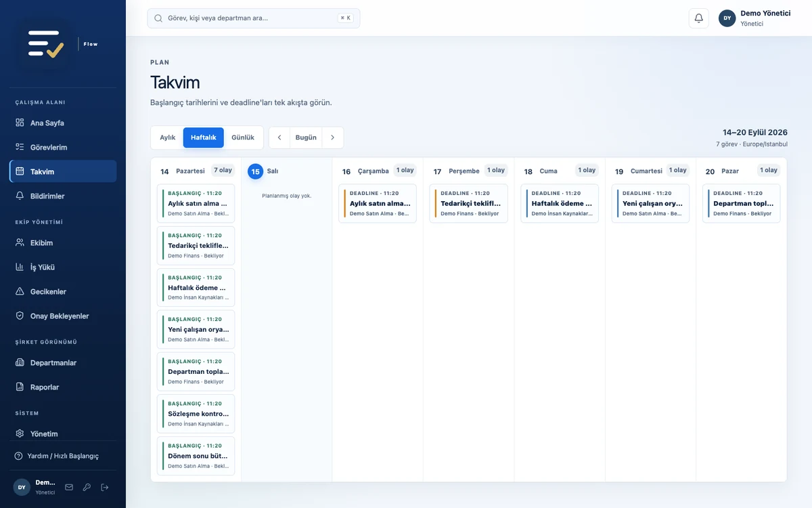812x508 pixels.
Task: Click the logout icon in sidebar footer
Action: point(105,487)
